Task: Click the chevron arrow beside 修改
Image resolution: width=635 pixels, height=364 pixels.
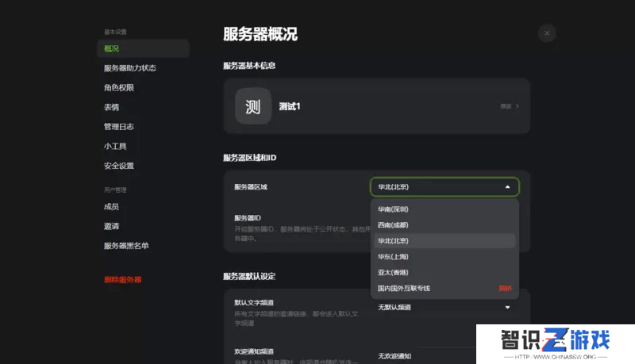Action: (518, 106)
